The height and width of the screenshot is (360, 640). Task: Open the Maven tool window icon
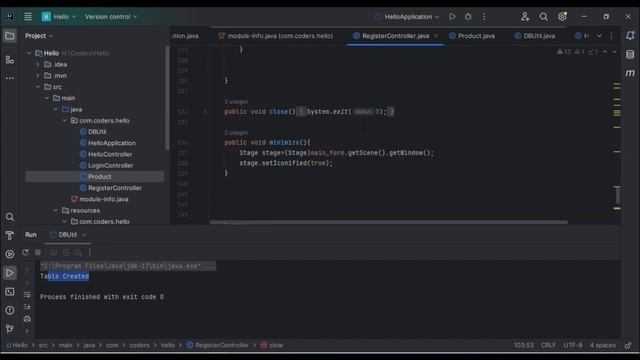click(630, 73)
